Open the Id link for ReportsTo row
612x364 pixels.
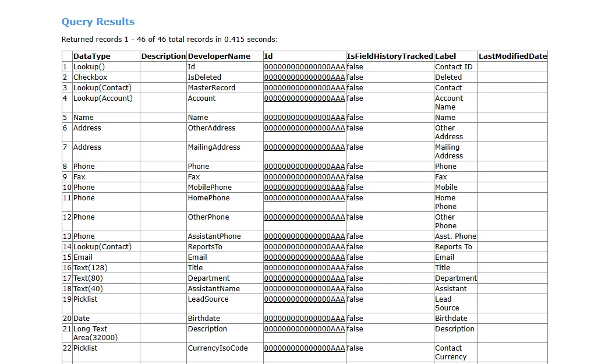304,247
